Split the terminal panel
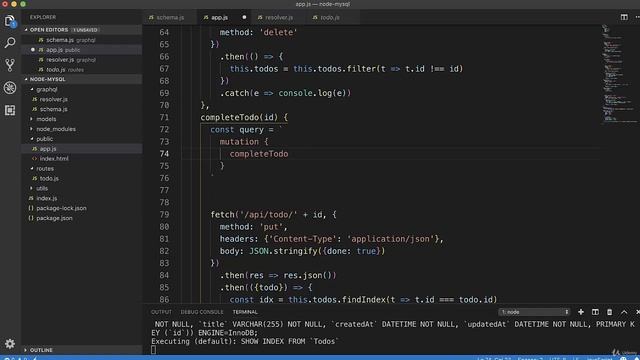Screen dimensions: 640x360 click(595, 312)
